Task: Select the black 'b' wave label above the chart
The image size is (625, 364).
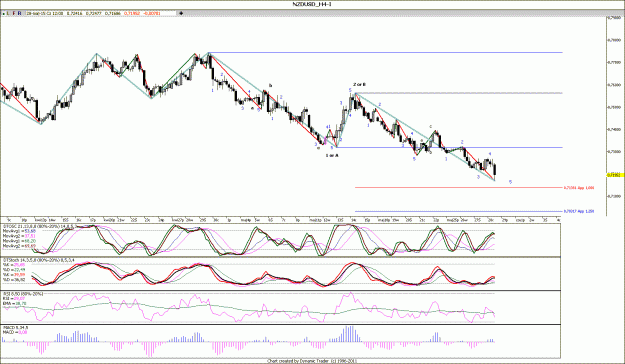Action: coord(270,85)
